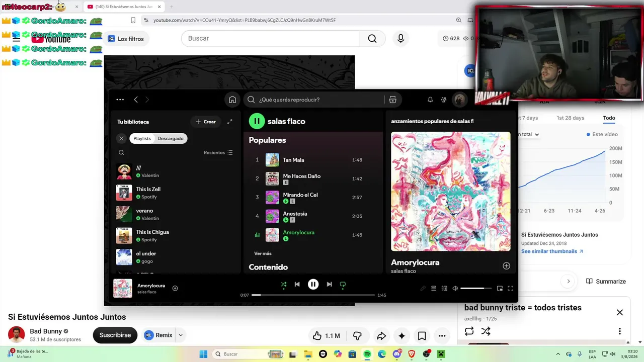Open the verano playlist
Viewport: 644px width, 362px height.
[175, 214]
